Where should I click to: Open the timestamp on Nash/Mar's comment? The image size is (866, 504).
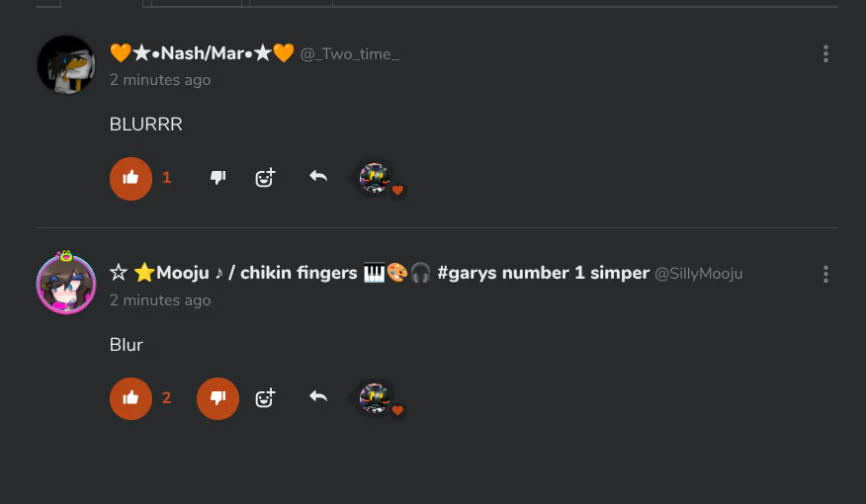coord(160,80)
